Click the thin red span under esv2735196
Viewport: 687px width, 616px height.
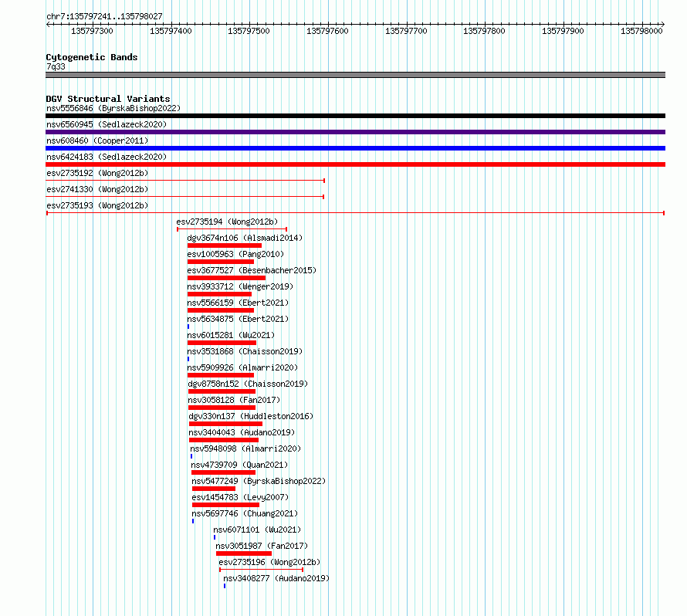pyautogui.click(x=261, y=570)
